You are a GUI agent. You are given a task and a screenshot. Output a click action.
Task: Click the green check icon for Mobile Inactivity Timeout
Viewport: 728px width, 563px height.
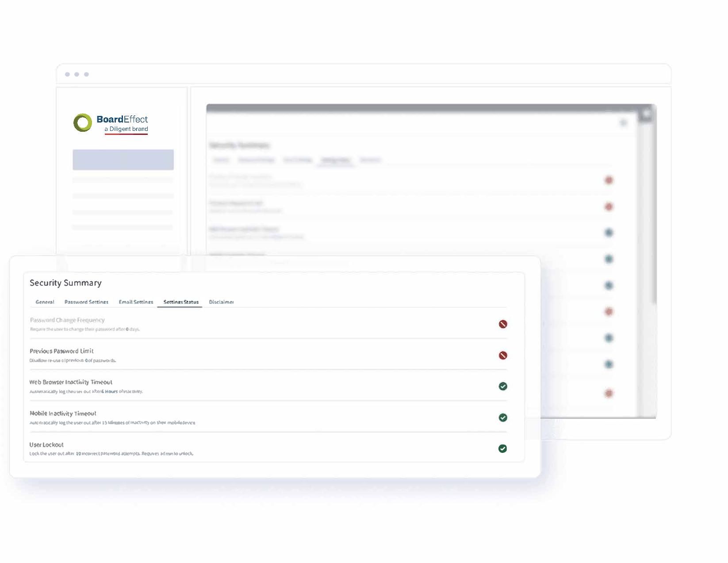(x=503, y=418)
